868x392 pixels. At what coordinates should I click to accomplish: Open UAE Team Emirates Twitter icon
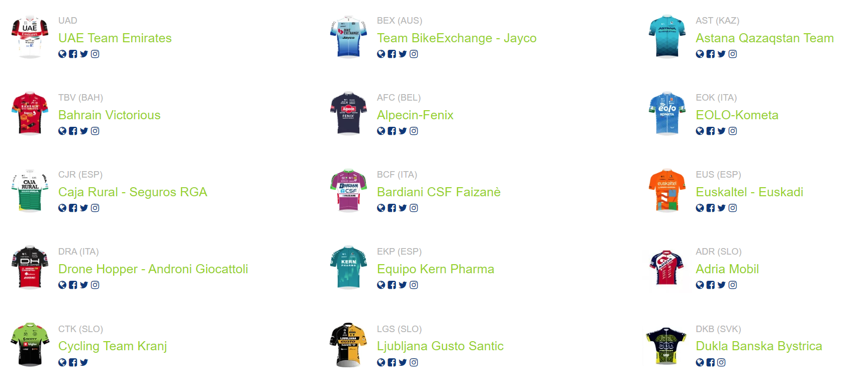pos(84,54)
